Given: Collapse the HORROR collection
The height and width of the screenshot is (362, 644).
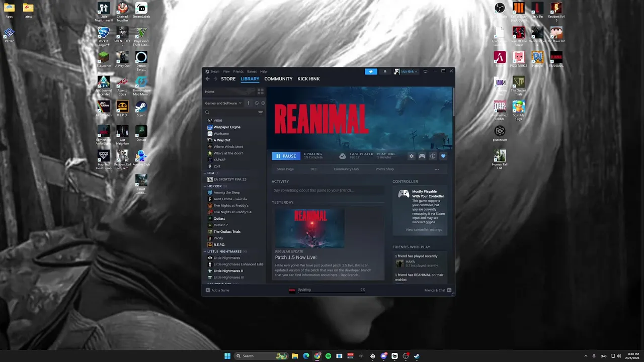Looking at the screenshot, I should coord(205,186).
